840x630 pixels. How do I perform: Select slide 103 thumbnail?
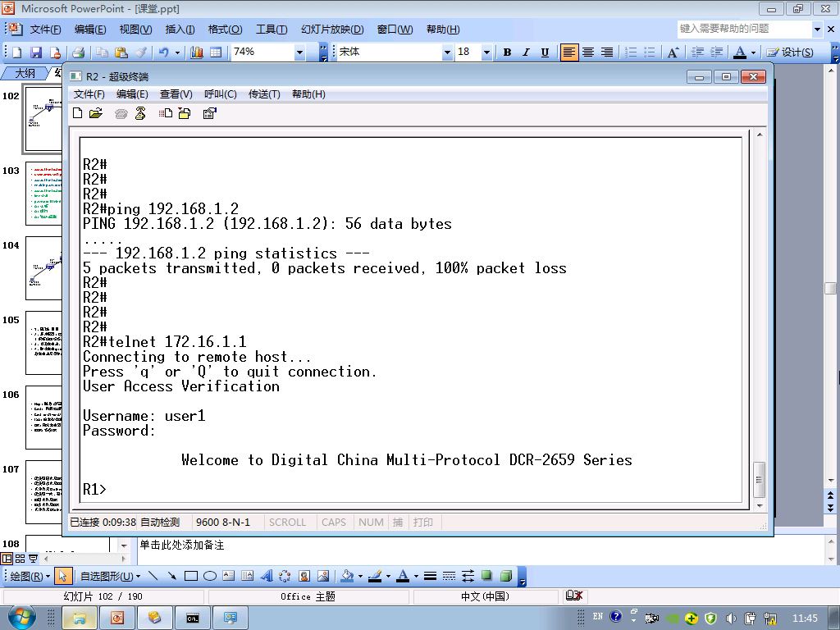pos(44,194)
